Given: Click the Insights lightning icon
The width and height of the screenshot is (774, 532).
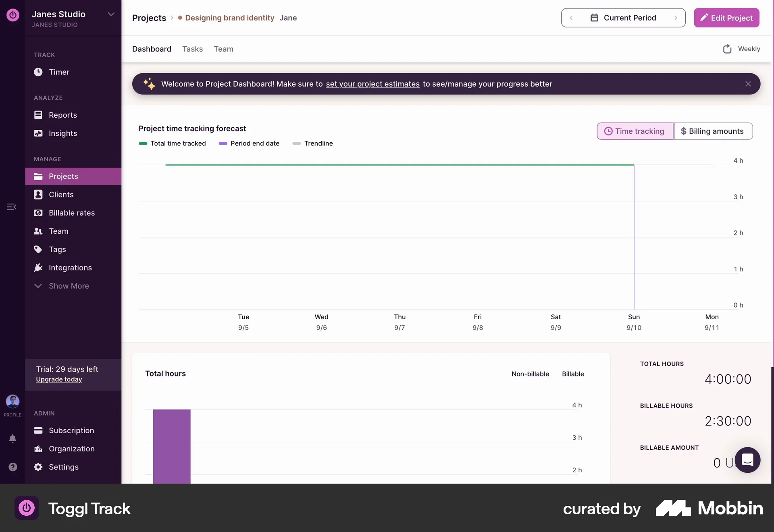Looking at the screenshot, I should coord(38,133).
